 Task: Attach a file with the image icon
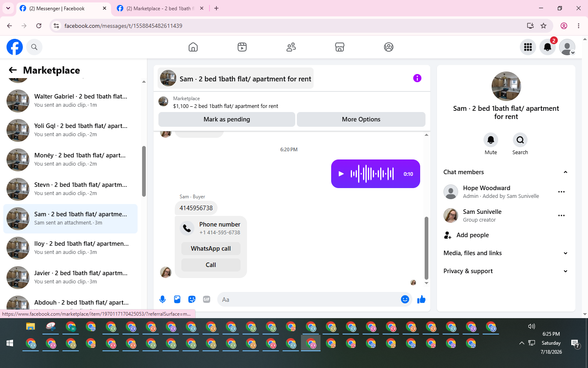click(177, 299)
